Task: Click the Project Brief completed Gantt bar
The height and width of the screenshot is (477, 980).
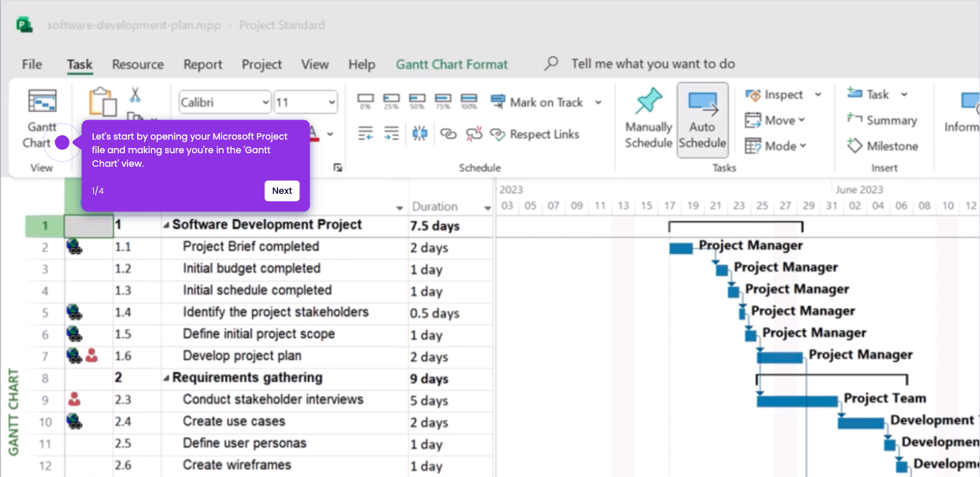Action: 681,249
